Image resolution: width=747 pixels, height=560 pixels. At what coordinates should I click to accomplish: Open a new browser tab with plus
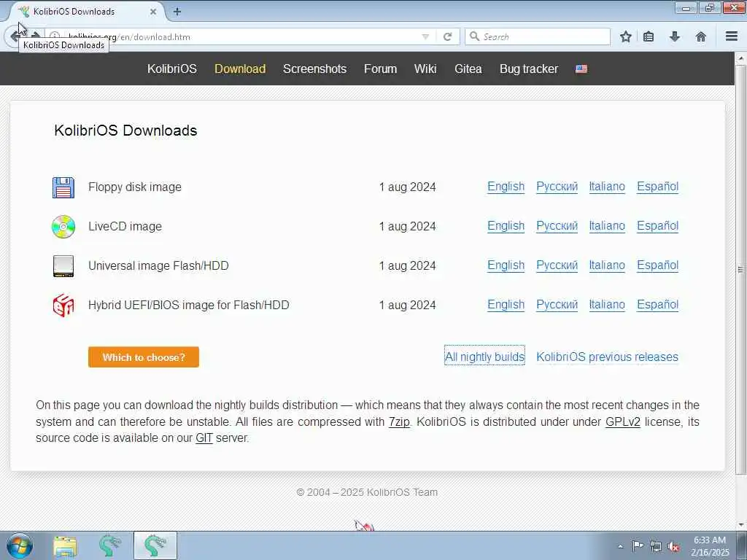pos(177,12)
